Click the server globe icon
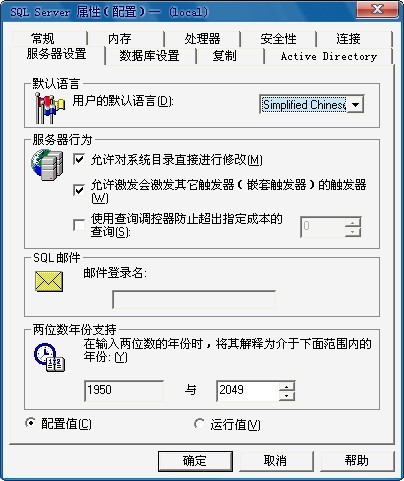 [47, 165]
